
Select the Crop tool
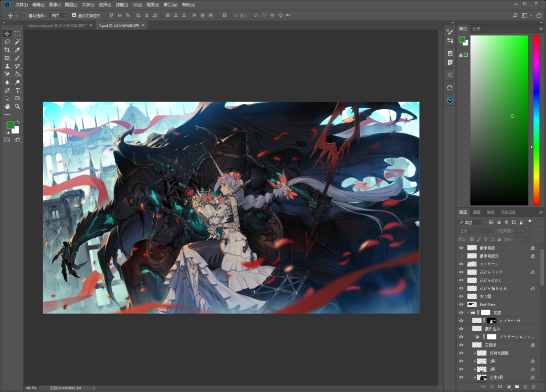(x=7, y=50)
